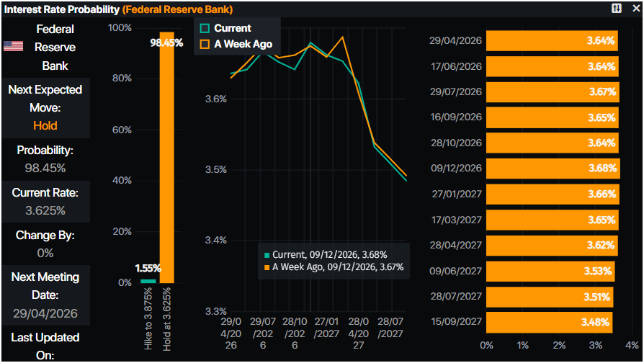The height and width of the screenshot is (363, 644).
Task: Select the 15/09/2027 3.48% bar
Action: [550, 321]
